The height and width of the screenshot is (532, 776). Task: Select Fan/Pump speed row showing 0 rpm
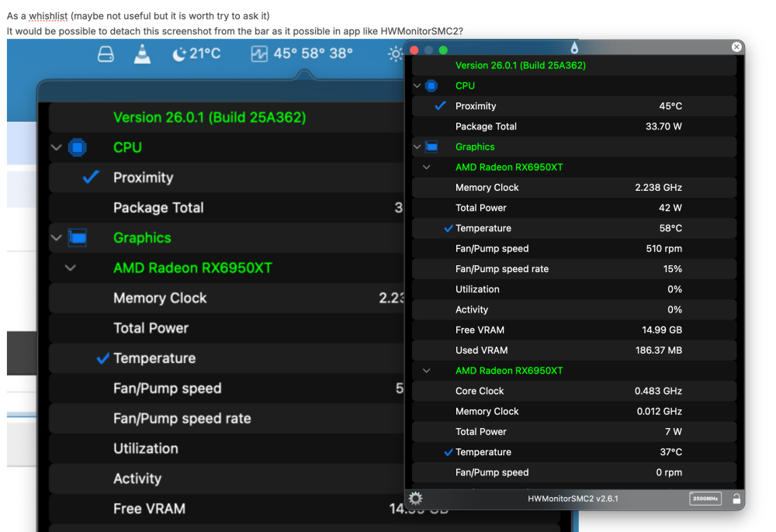coord(574,472)
